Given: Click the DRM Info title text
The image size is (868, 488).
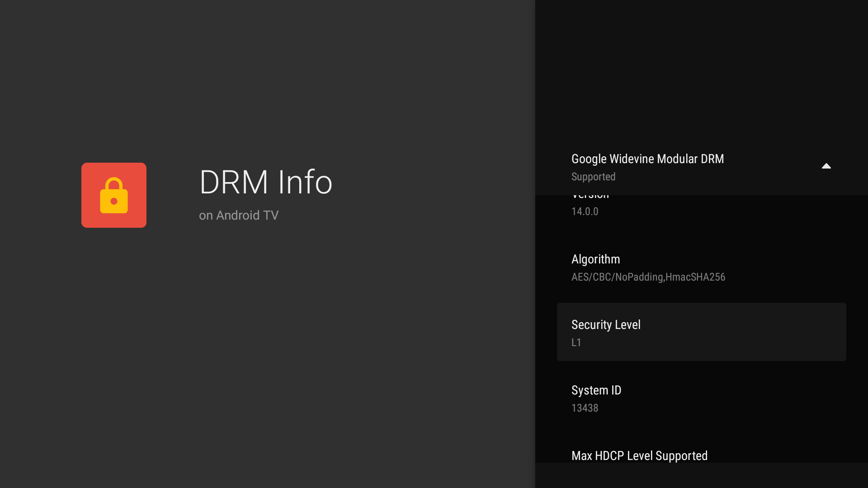Looking at the screenshot, I should click(265, 182).
